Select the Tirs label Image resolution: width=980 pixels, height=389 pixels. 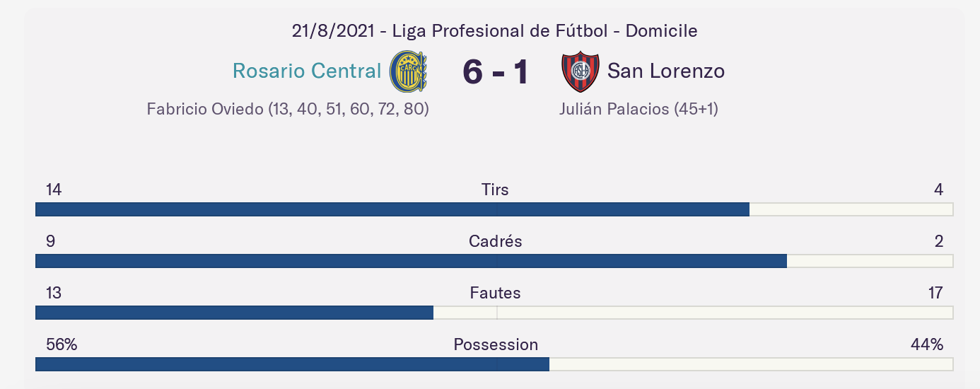click(495, 190)
